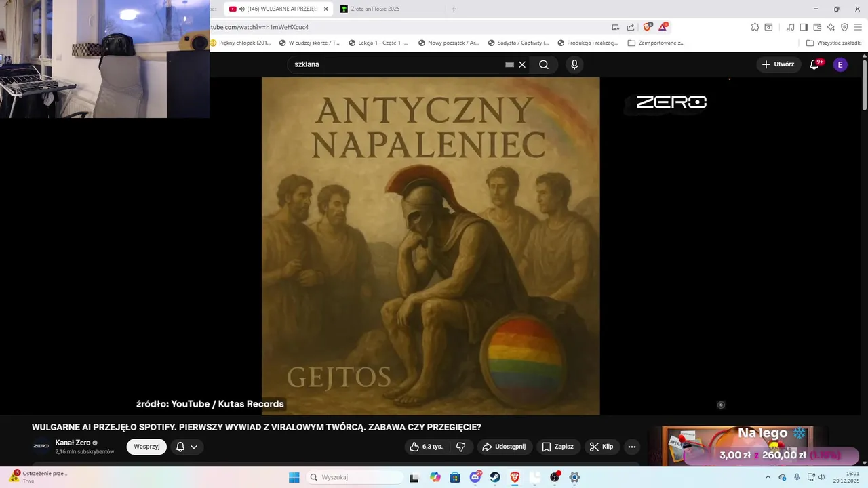Expand the Zaimportowane z... bookmarks folder
The image size is (868, 488).
click(656, 43)
